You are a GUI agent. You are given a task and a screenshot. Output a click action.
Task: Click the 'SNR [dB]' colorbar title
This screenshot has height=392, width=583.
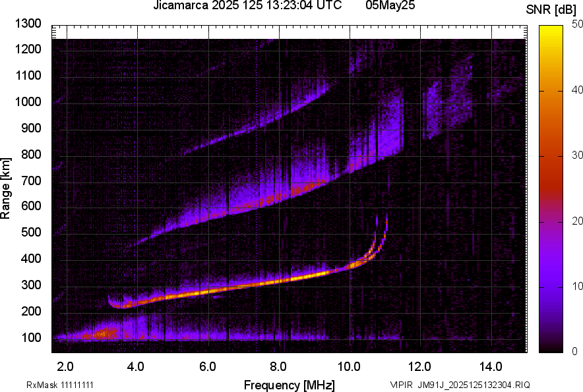click(x=551, y=10)
